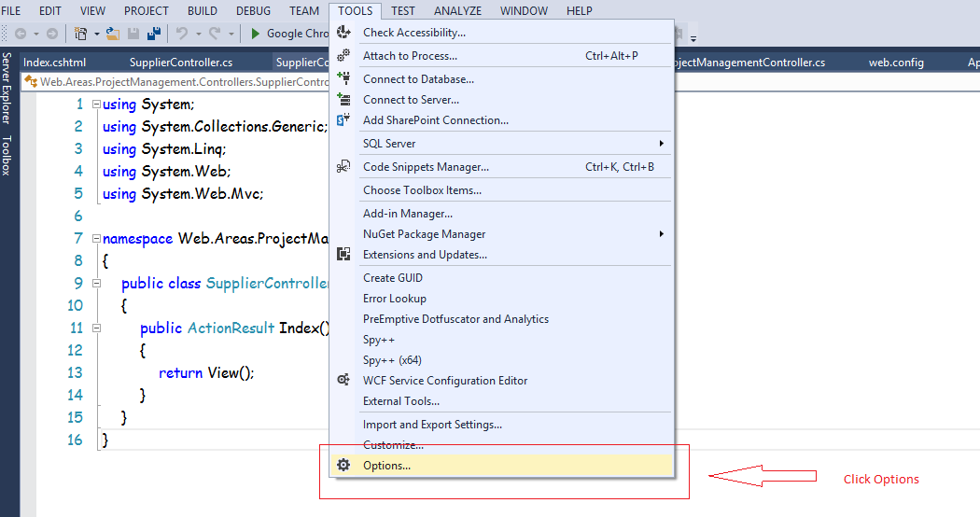The image size is (980, 517).
Task: Click the Attach to Process gears icon
Action: point(343,56)
